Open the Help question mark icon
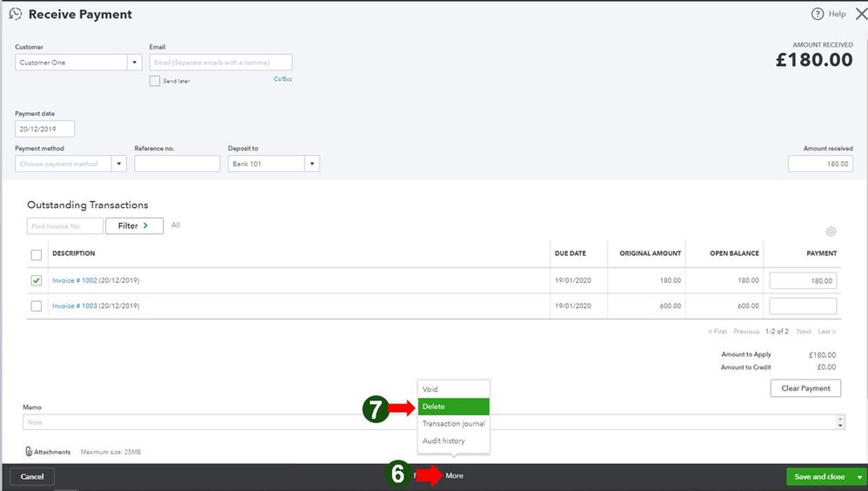Viewport: 868px width, 491px height. [817, 14]
